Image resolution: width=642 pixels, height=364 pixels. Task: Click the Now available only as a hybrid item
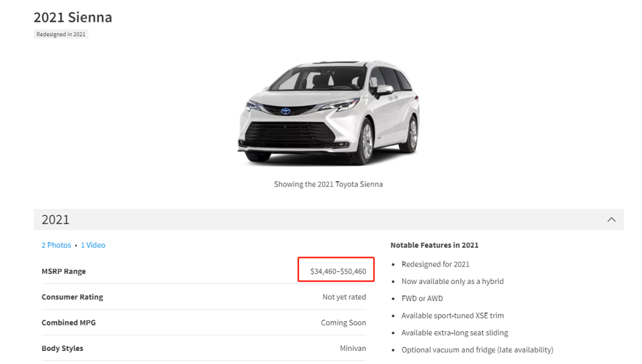[452, 281]
